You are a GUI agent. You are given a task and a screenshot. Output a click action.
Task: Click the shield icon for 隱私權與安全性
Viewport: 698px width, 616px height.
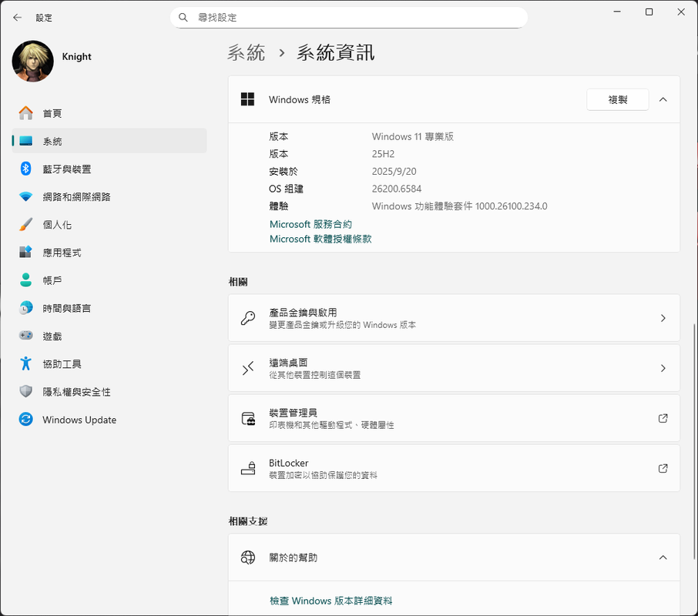tap(26, 391)
